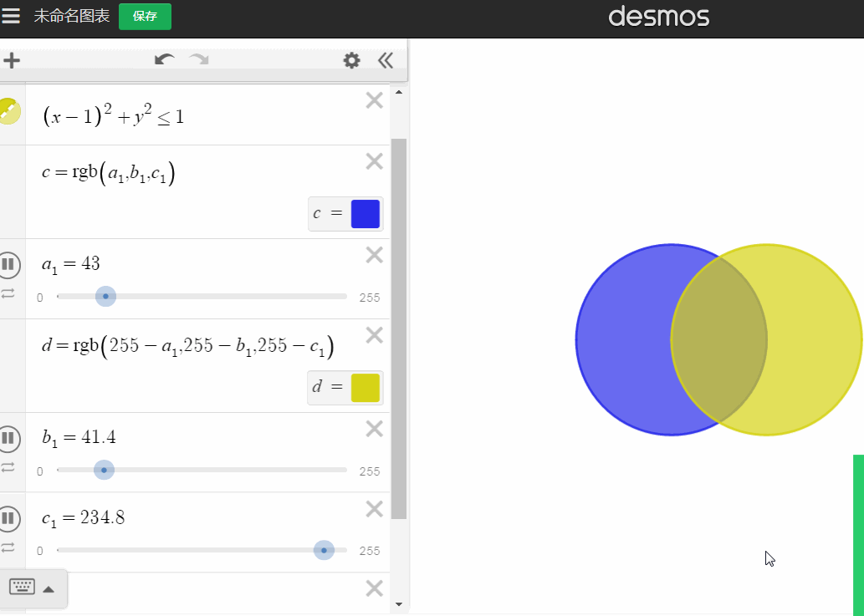Click the blue c color swatch
This screenshot has width=864, height=616.
(366, 214)
